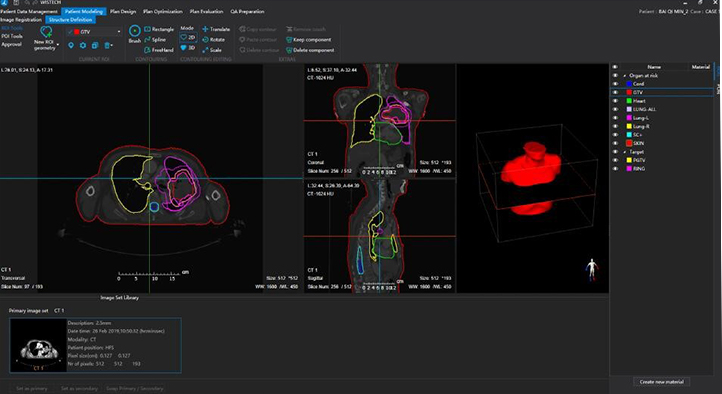Select Structure Definition sub-tab
Screen dimensions: 722x394
tap(71, 20)
